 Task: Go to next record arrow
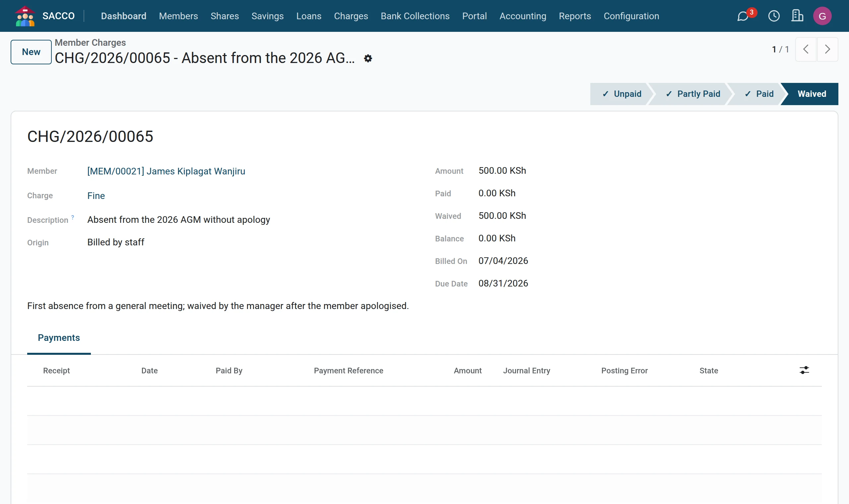point(827,49)
